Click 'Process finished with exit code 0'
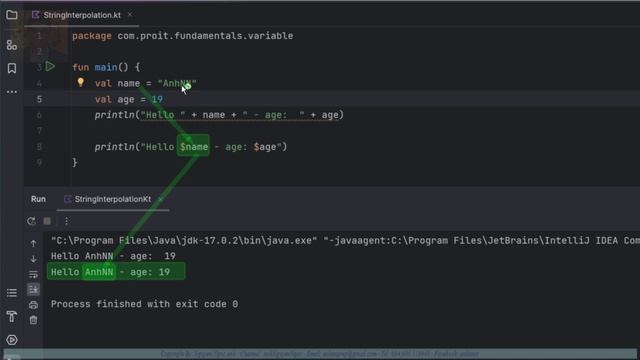Viewport: 640px width, 360px height. 144,304
